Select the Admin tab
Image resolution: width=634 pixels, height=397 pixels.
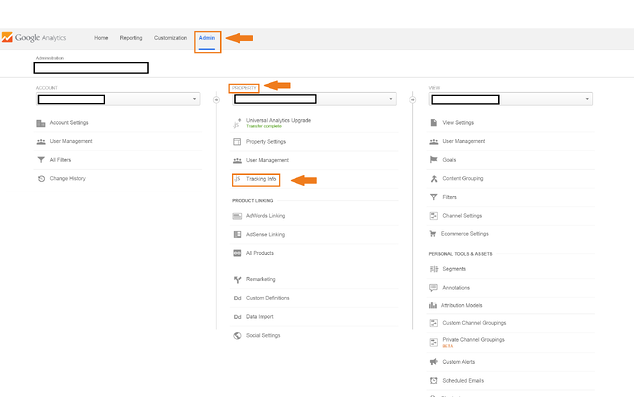click(207, 38)
